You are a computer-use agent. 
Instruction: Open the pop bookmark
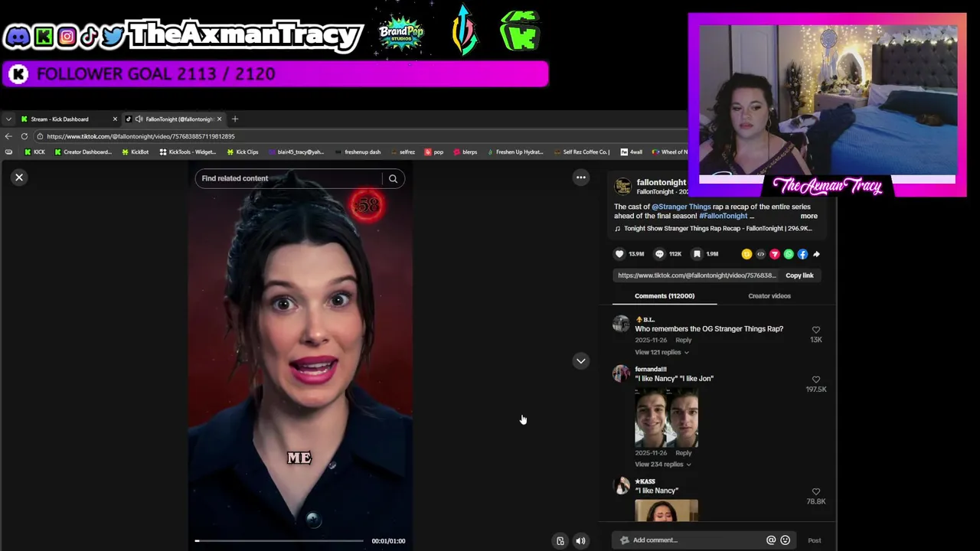click(434, 152)
